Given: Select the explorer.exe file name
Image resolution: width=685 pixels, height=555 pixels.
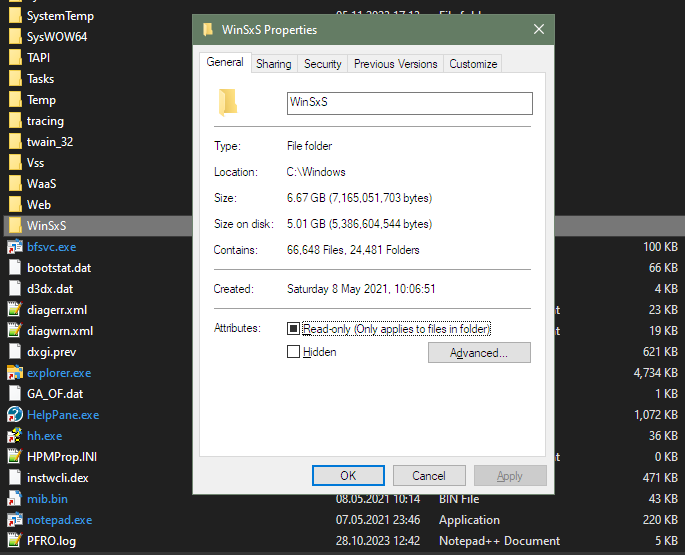Looking at the screenshot, I should point(59,373).
